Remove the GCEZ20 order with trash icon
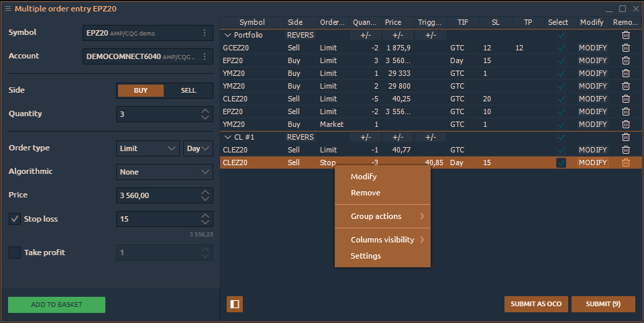Screen dimensions: 644x323 coord(625,48)
